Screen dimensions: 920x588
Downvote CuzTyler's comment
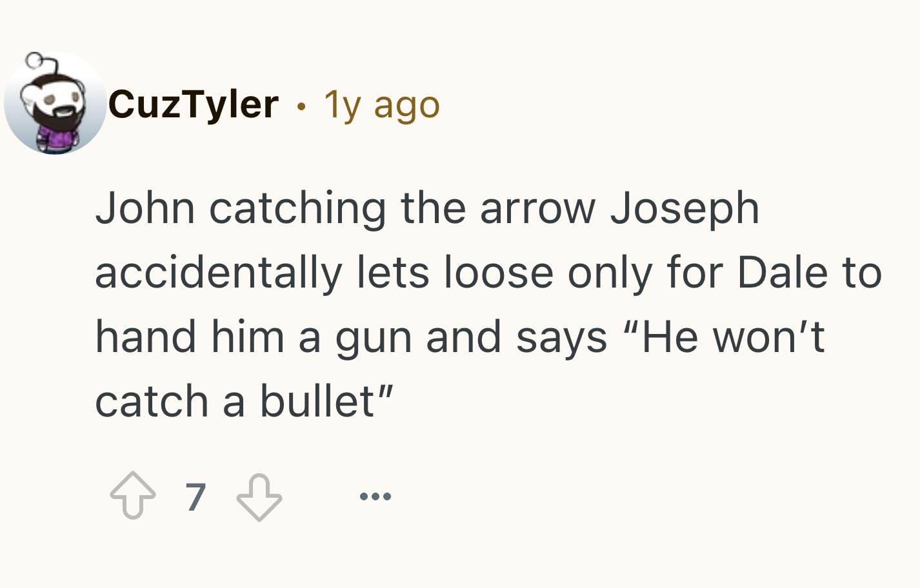tap(259, 497)
